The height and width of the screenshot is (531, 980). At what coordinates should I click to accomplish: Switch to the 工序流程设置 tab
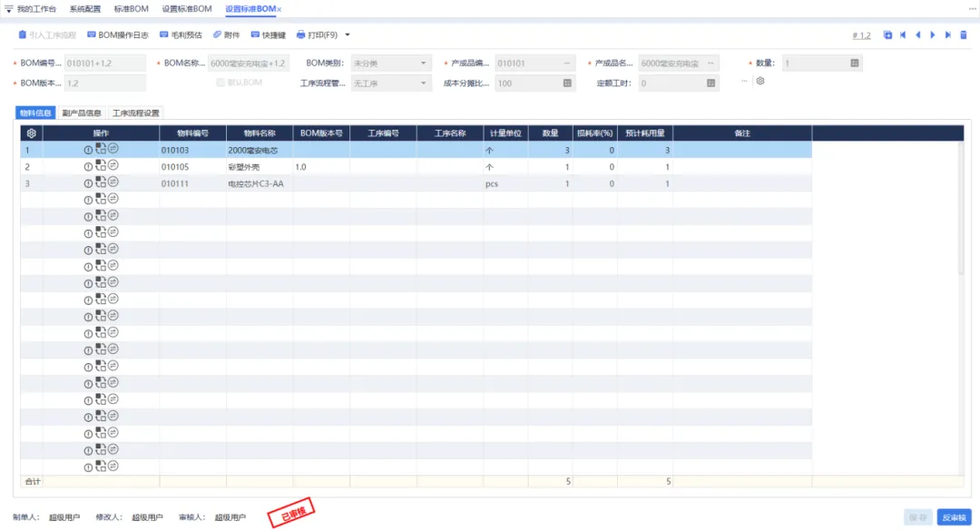[x=135, y=113]
